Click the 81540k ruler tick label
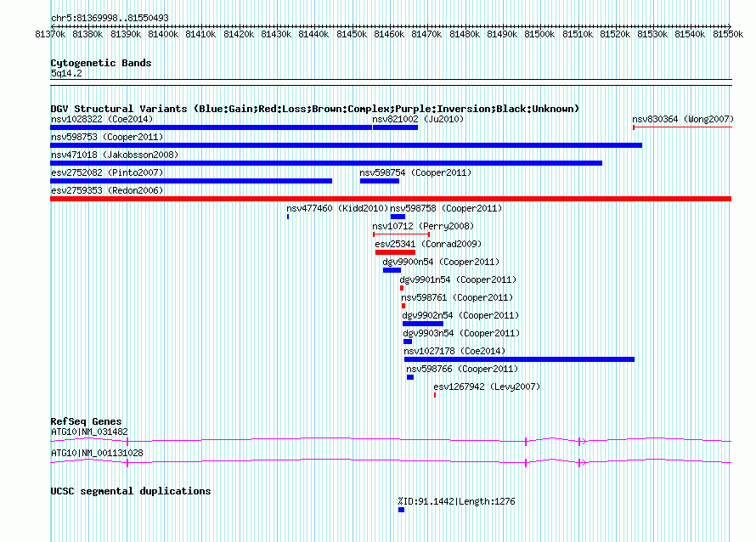756x542 pixels. pos(690,34)
